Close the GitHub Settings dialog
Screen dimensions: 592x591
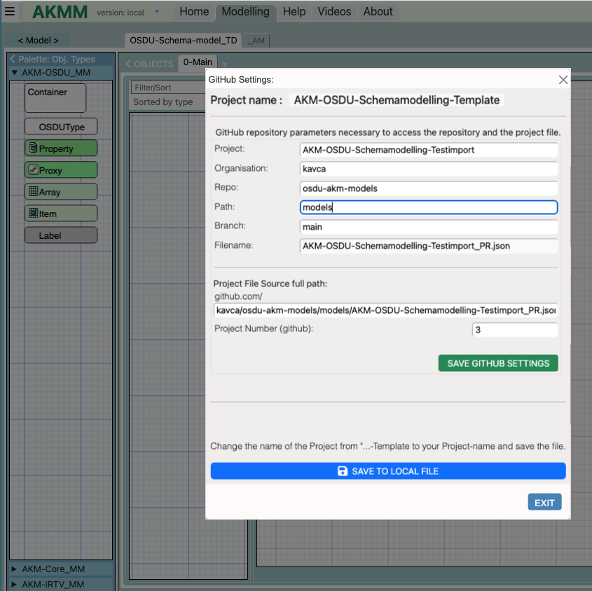coord(563,80)
